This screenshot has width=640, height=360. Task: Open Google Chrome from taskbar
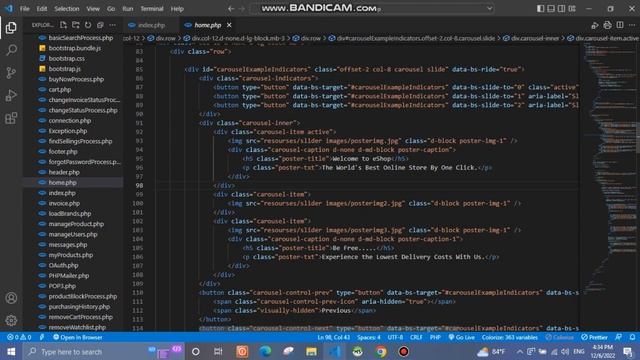[381, 351]
